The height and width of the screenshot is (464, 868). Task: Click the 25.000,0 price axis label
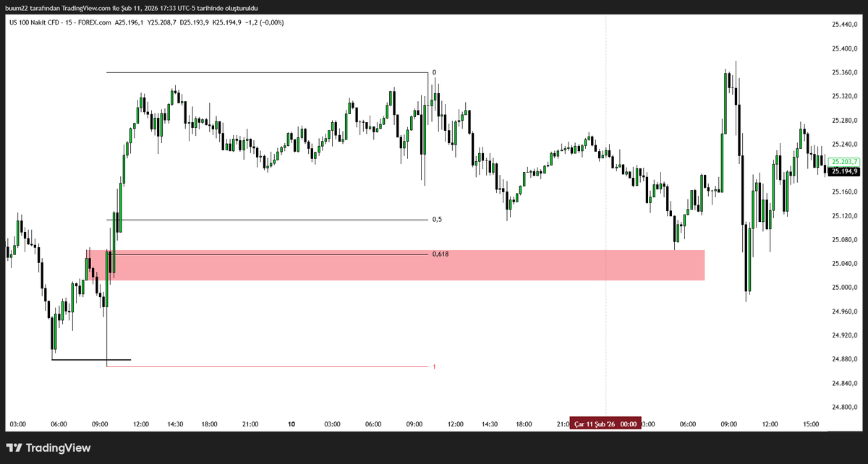(844, 288)
